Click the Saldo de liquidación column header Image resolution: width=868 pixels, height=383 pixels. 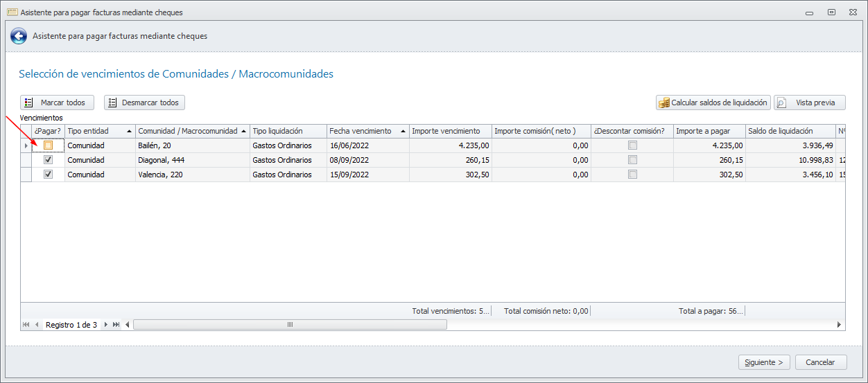pyautogui.click(x=790, y=131)
